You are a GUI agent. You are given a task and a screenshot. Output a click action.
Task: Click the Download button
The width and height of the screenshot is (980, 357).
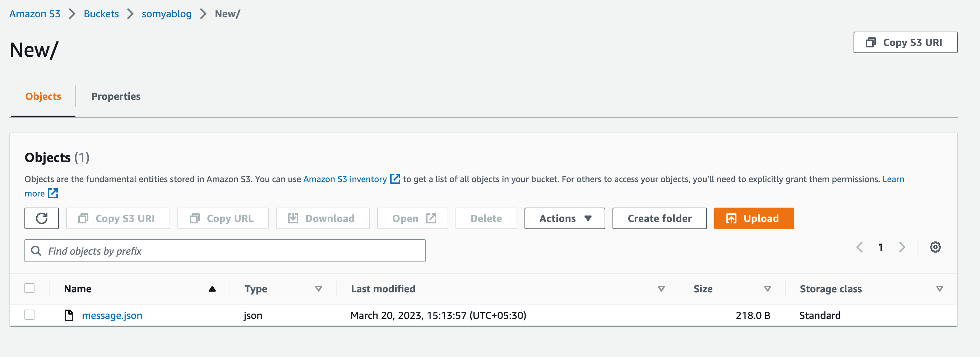click(323, 218)
